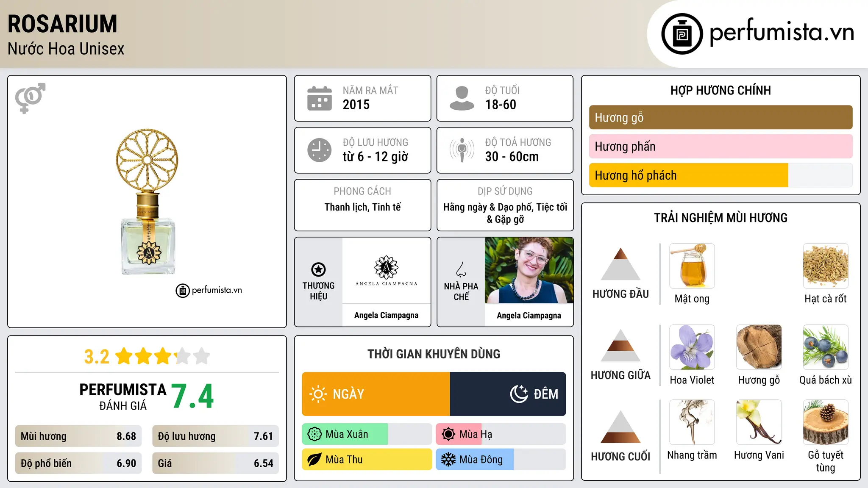
Task: Click the Hương giữa pyramid icon
Action: 620,345
